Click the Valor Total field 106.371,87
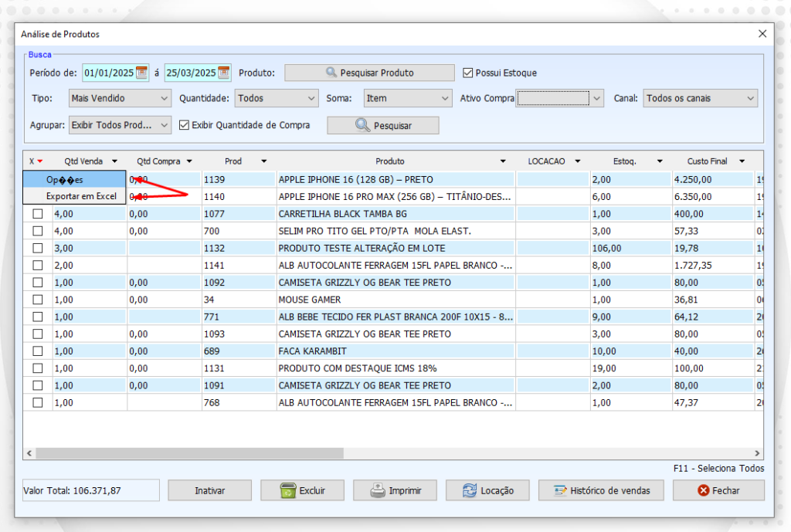The image size is (791, 532). coord(91,490)
